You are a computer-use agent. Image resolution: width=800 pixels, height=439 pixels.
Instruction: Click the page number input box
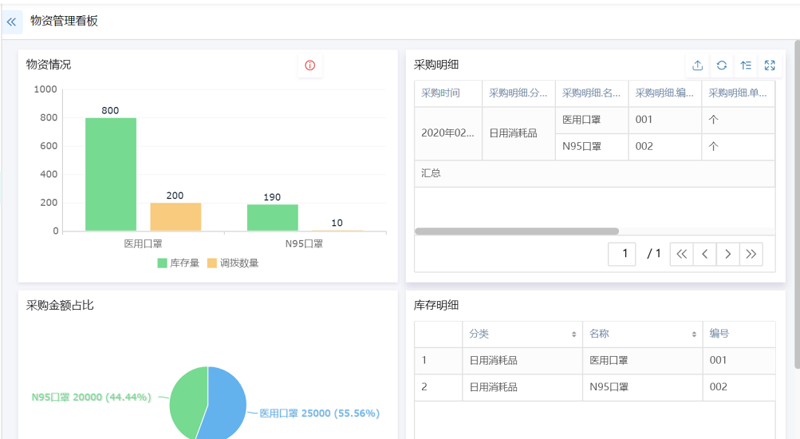[623, 254]
